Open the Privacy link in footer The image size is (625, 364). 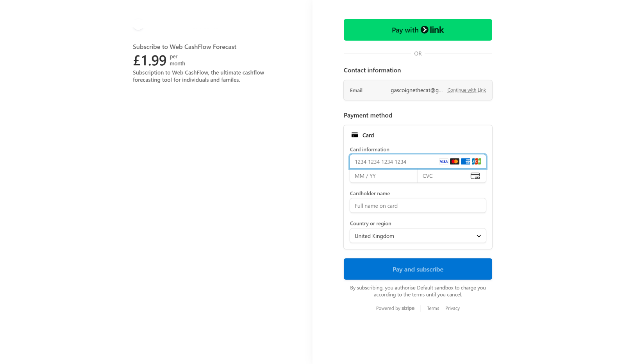click(x=452, y=309)
